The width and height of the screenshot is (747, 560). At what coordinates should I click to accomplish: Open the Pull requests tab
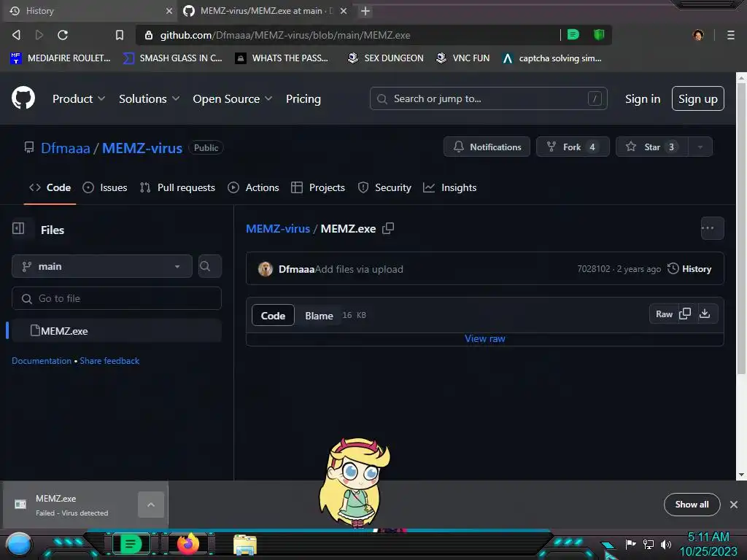pyautogui.click(x=177, y=187)
